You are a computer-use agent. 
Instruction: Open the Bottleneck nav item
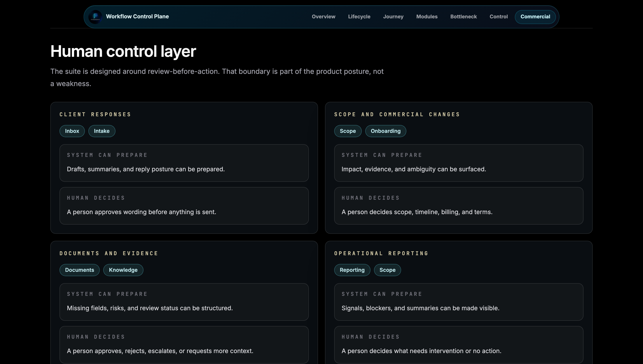tap(464, 17)
